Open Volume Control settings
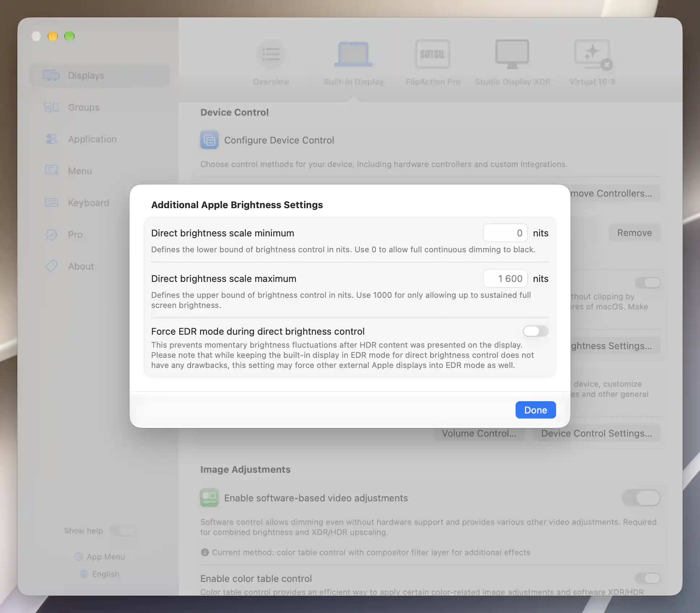This screenshot has width=700, height=613. click(479, 433)
